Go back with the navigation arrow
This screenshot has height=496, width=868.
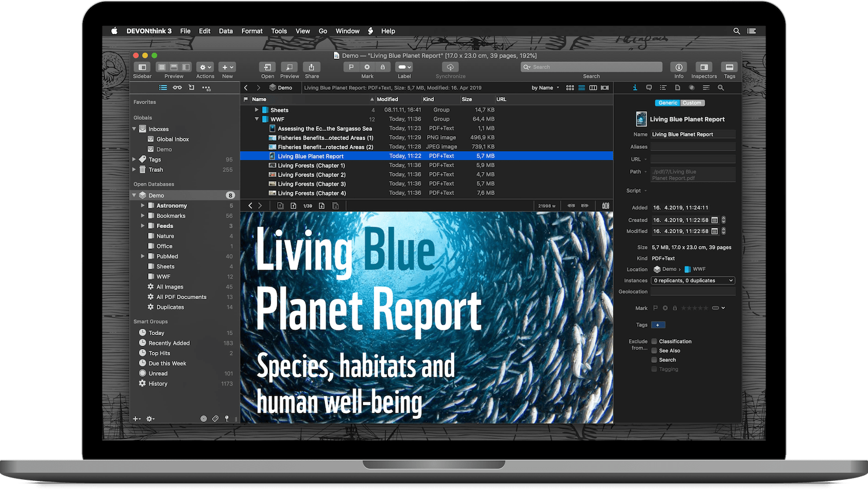tap(246, 88)
